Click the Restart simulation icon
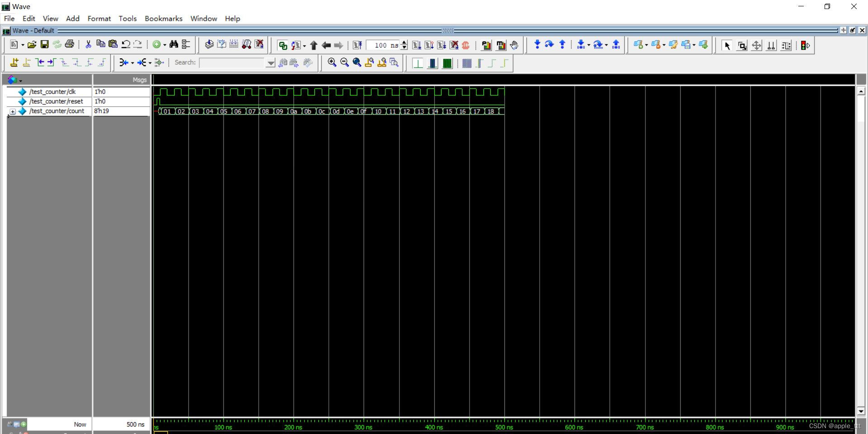868x434 pixels. point(357,45)
